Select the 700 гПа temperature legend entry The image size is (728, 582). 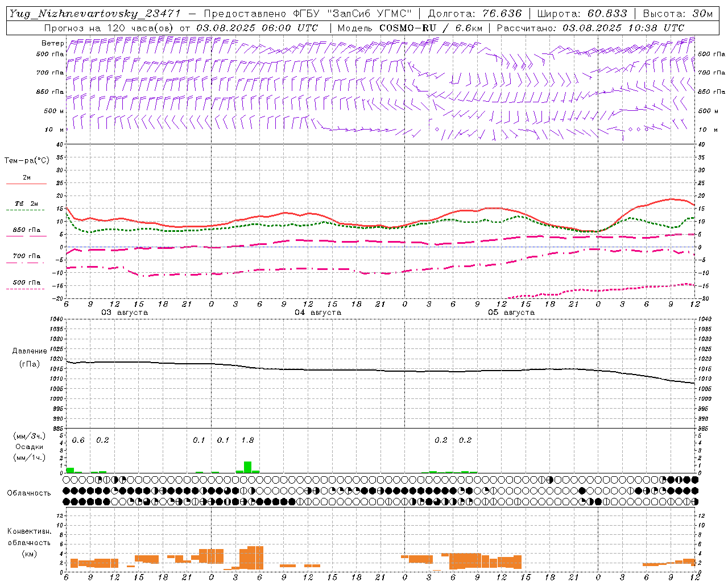point(27,256)
